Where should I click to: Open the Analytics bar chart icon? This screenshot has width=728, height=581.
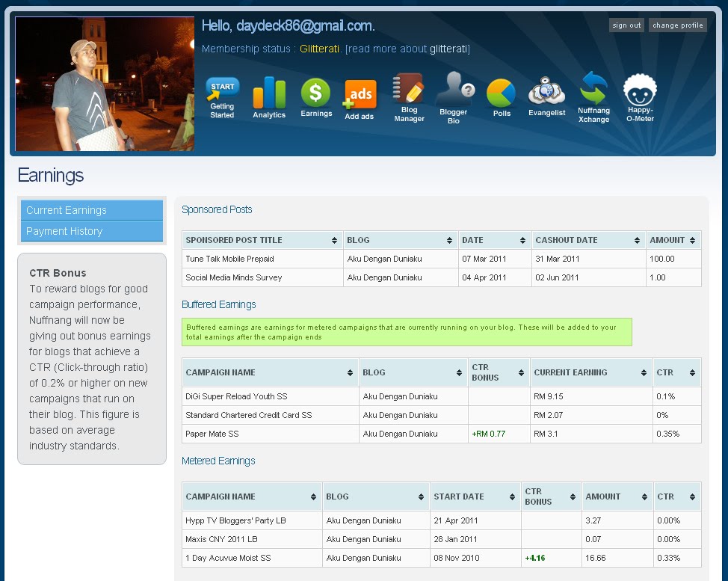click(269, 97)
